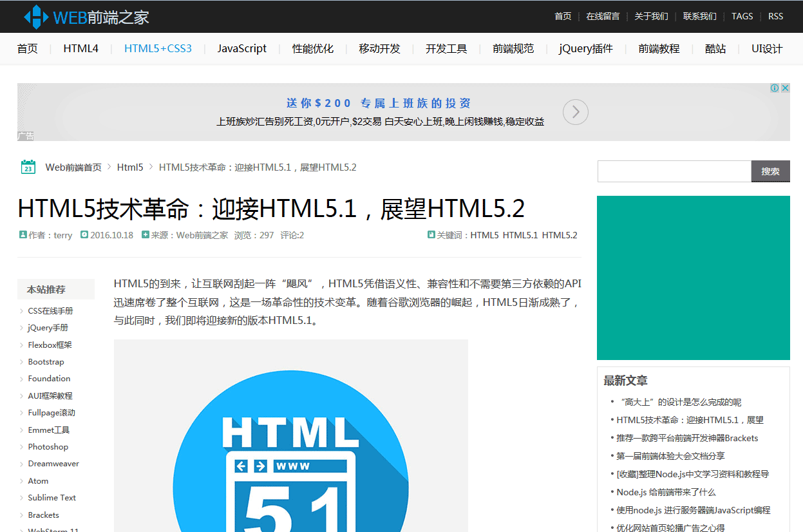Screen dimensions: 803x532
Task: Select the jQuery插件 navigation item
Action: [x=585, y=48]
